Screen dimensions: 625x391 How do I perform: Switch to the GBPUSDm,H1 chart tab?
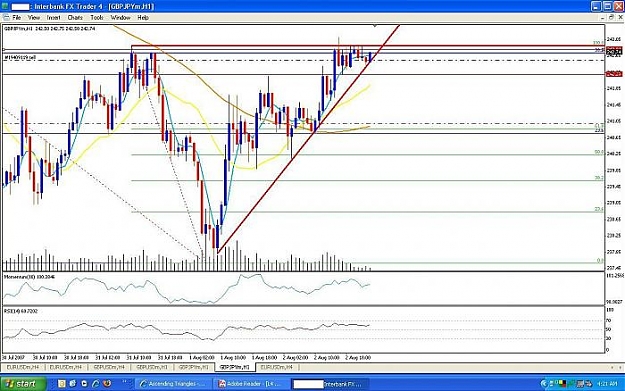151,367
